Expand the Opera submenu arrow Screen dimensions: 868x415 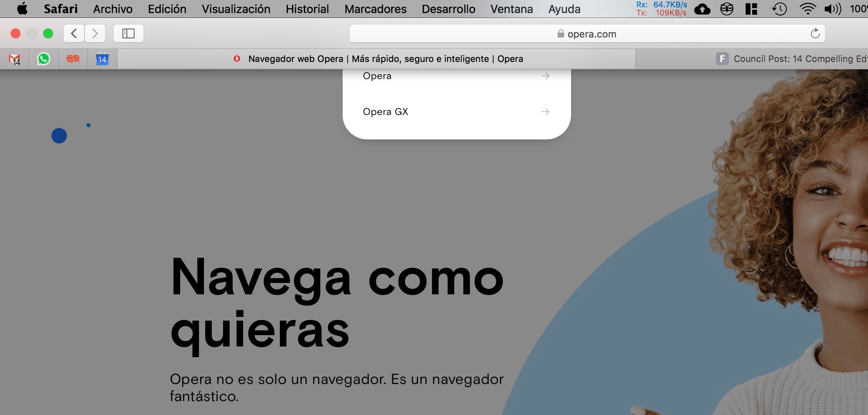[546, 75]
